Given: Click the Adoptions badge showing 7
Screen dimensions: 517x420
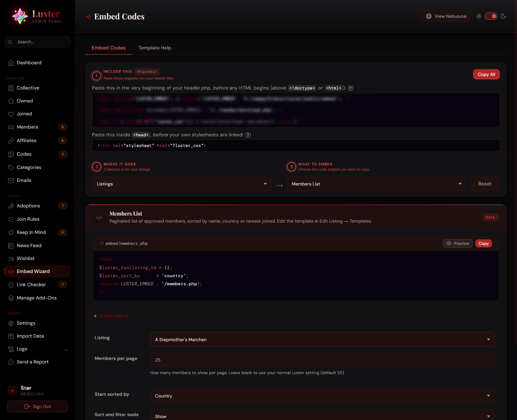Looking at the screenshot, I should click(x=63, y=206).
